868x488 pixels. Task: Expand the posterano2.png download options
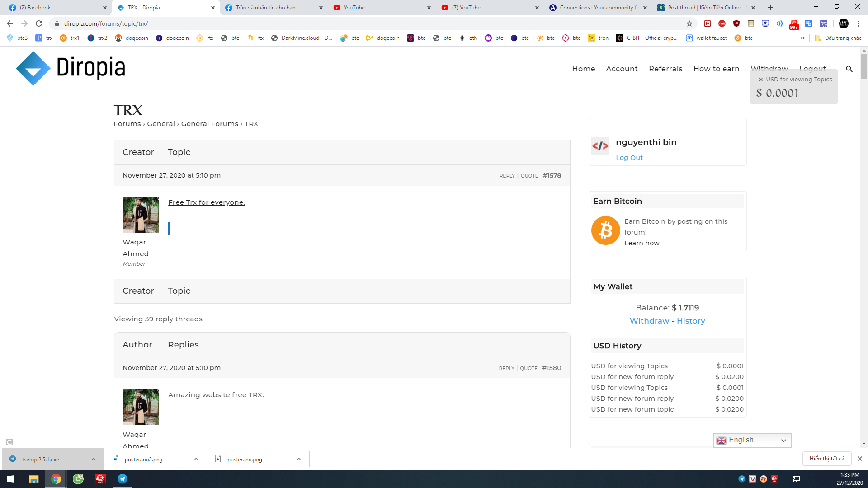[196, 459]
